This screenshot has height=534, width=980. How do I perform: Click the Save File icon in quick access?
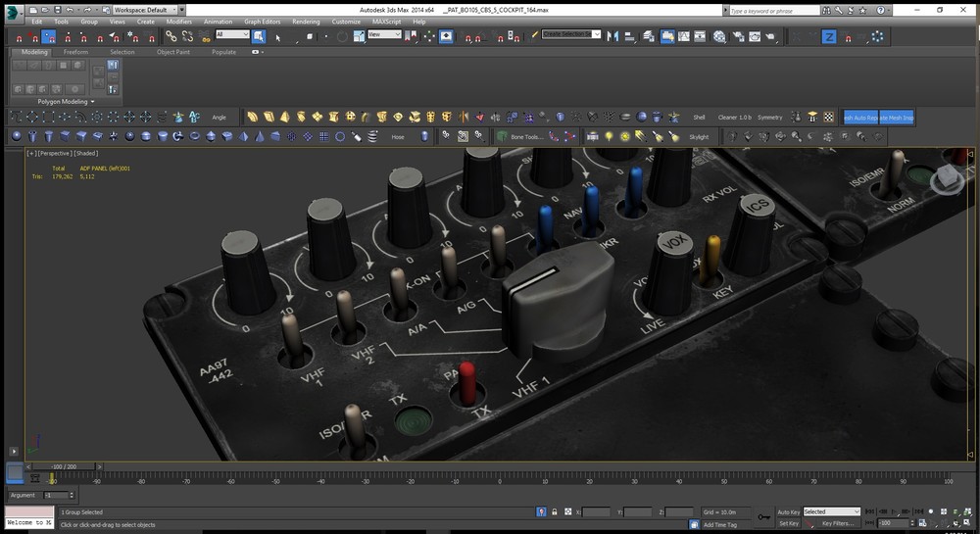pyautogui.click(x=57, y=9)
